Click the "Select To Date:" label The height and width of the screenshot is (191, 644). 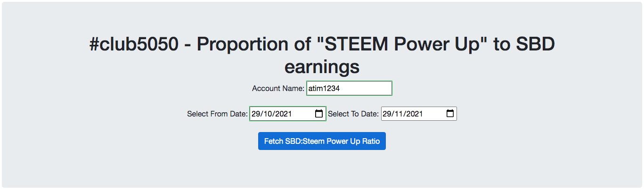353,114
